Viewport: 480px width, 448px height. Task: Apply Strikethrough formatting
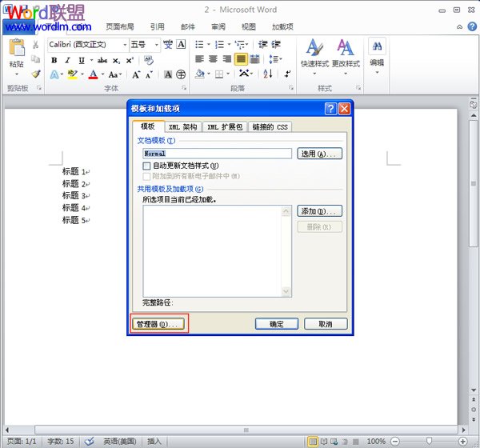[102, 60]
